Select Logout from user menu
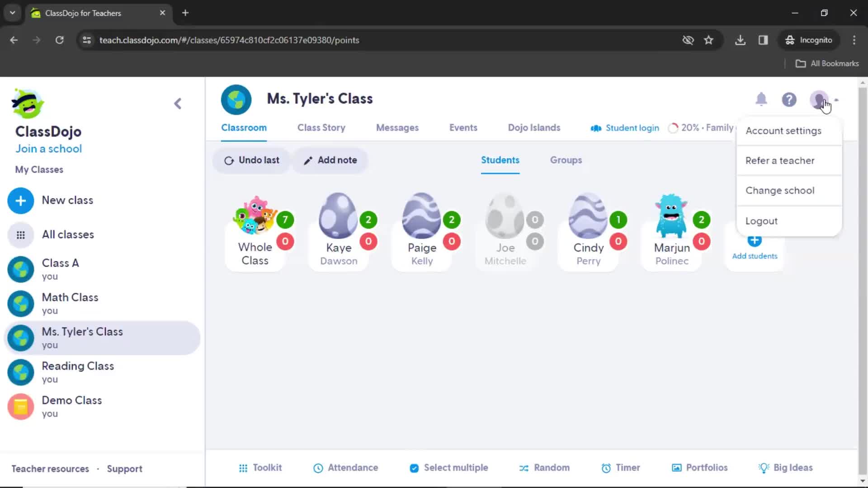868x488 pixels. (x=761, y=221)
